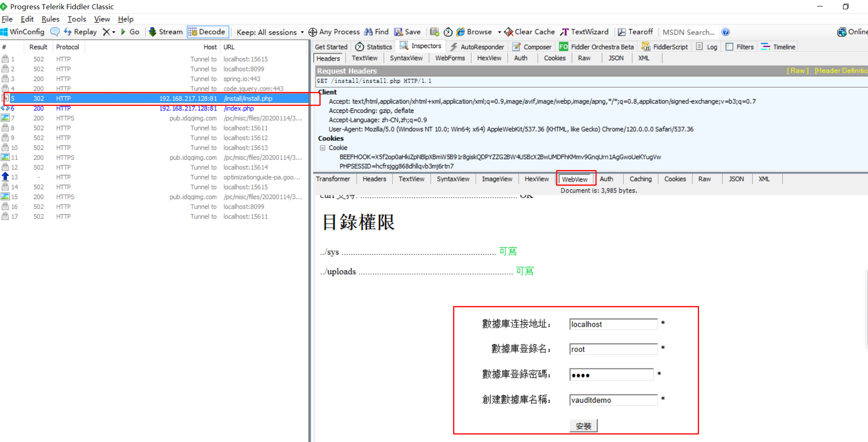Open the File menu
Viewport: 868px width, 442px height.
pos(7,19)
